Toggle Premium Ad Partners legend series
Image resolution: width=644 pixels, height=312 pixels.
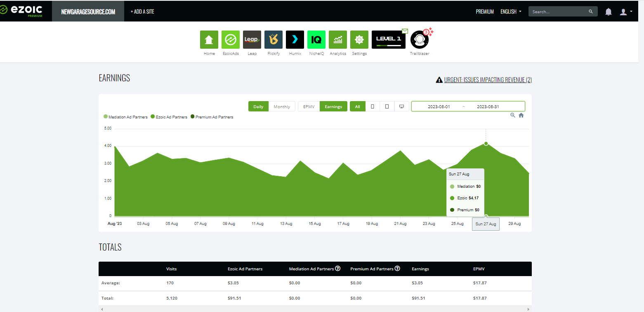point(212,117)
